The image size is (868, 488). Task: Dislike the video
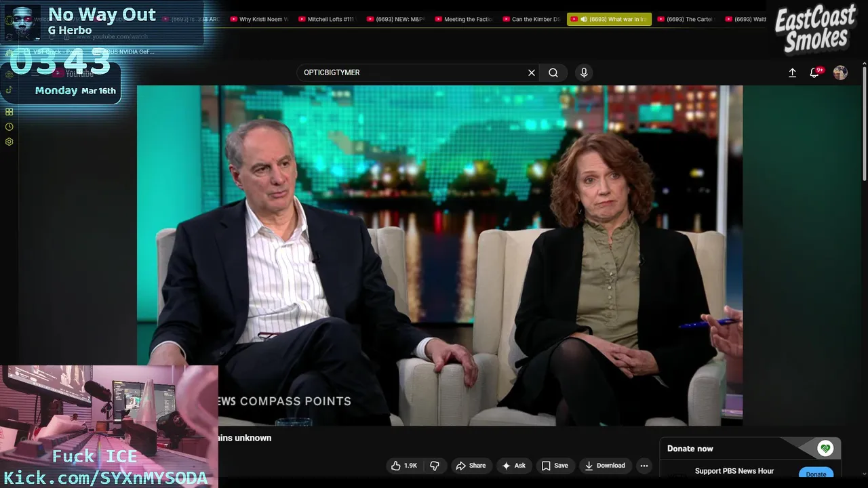[435, 466]
